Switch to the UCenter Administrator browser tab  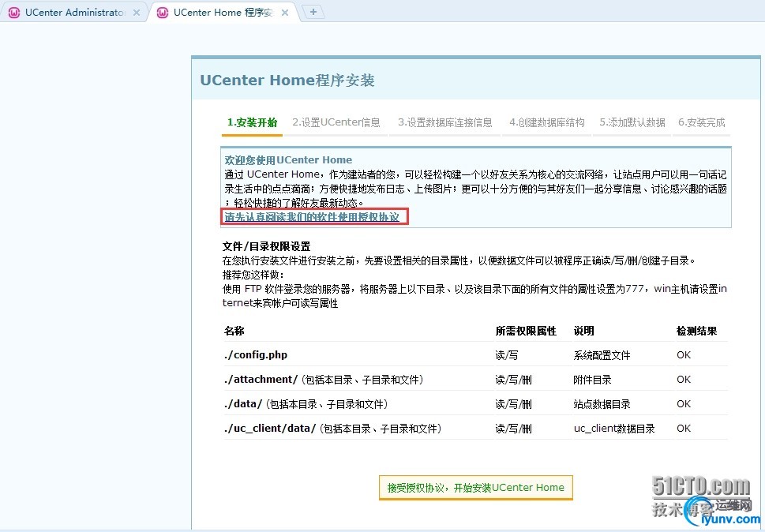tap(75, 12)
